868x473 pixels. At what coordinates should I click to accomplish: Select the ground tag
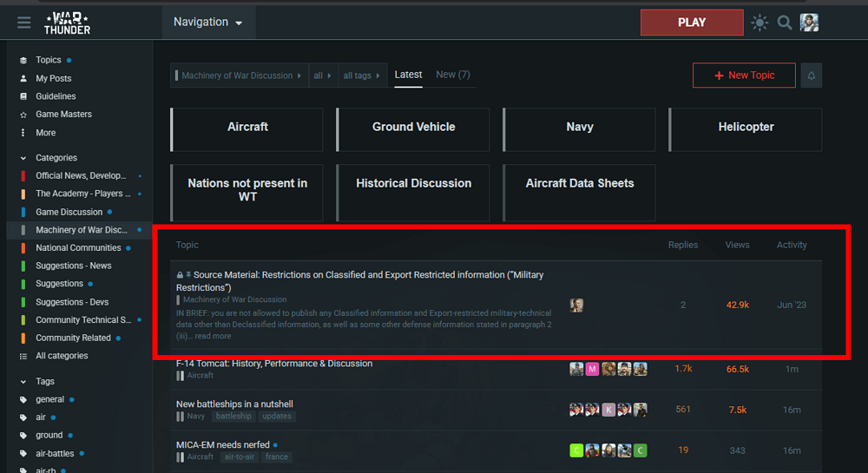49,435
